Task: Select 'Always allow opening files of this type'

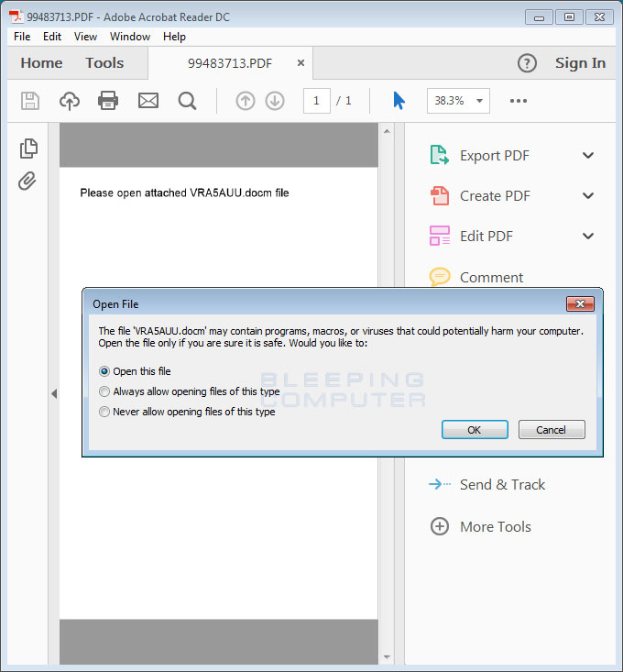Action: pyautogui.click(x=104, y=391)
